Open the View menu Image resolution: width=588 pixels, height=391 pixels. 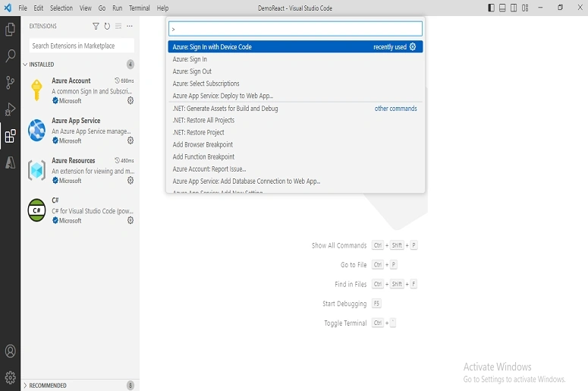click(x=86, y=8)
